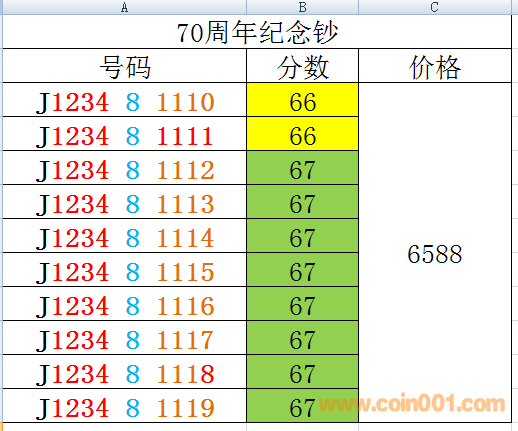Click the www.coin001.com watermark
The image size is (518, 431).
point(412,403)
